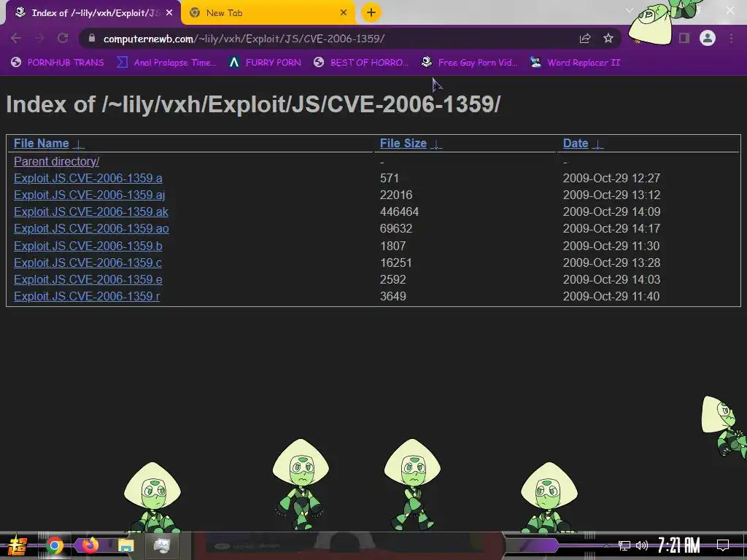Sort by Date column header
The height and width of the screenshot is (560, 747).
coord(576,144)
